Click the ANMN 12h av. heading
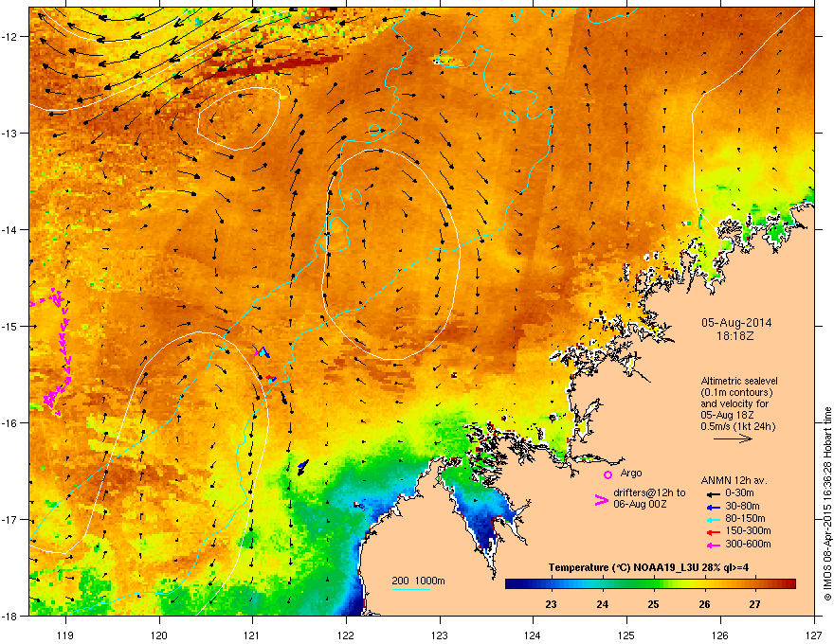The width and height of the screenshot is (834, 644). pos(734,480)
